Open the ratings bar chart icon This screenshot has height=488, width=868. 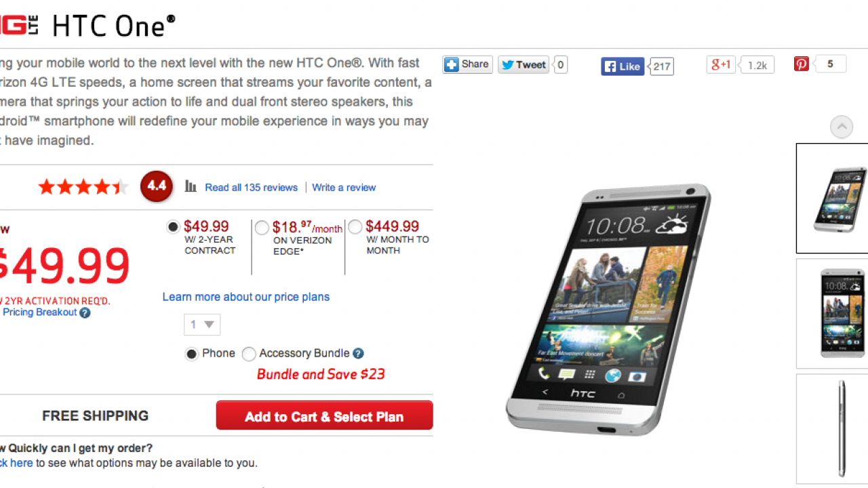coord(191,186)
